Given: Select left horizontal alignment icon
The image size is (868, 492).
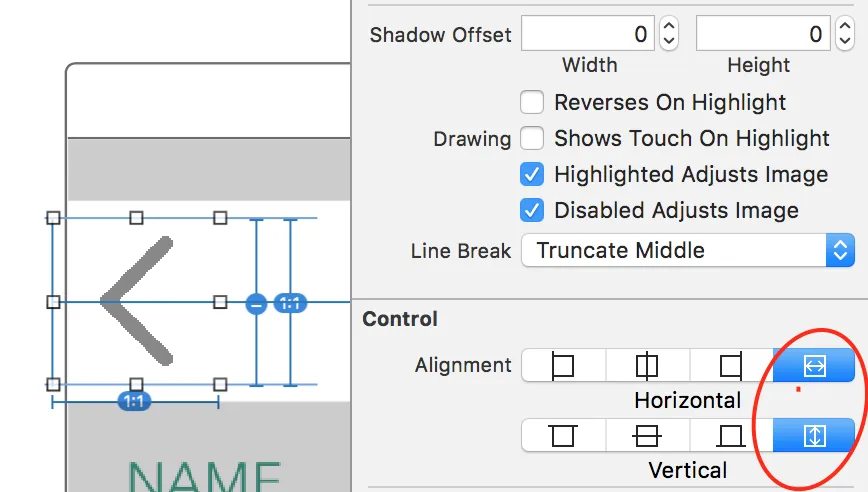Looking at the screenshot, I should (563, 366).
